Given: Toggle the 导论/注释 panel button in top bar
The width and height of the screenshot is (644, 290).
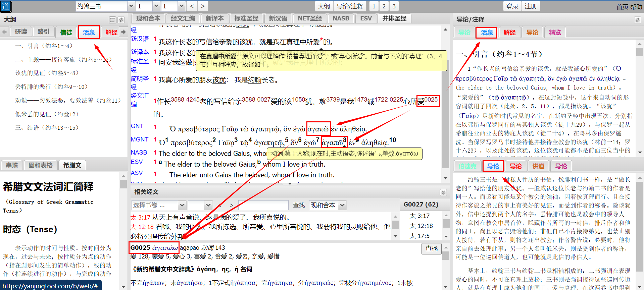Looking at the screenshot, I should [x=350, y=6].
